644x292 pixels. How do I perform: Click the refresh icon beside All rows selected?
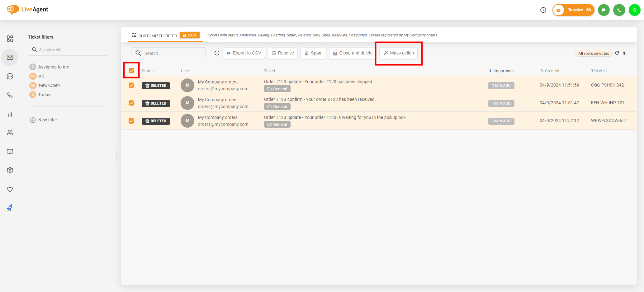617,53
